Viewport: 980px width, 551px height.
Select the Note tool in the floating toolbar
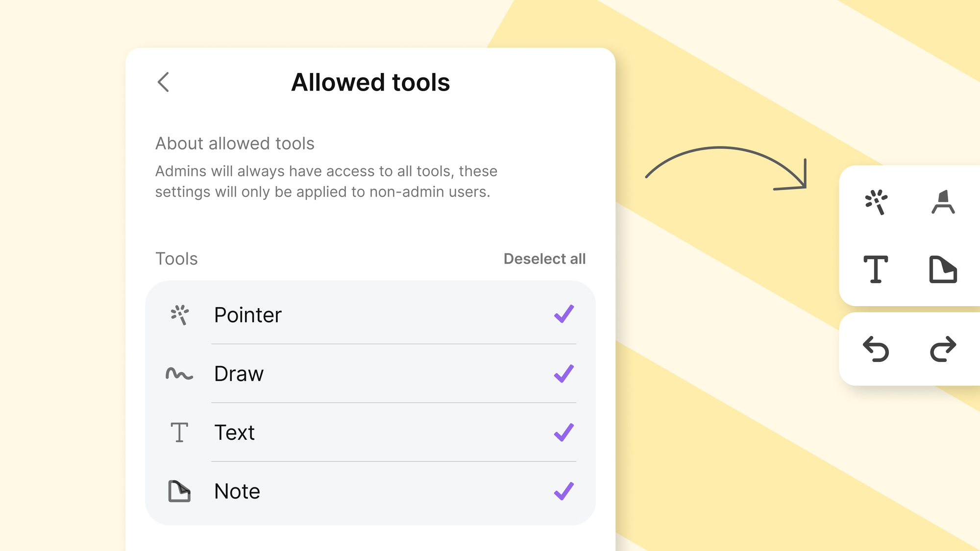pyautogui.click(x=943, y=269)
